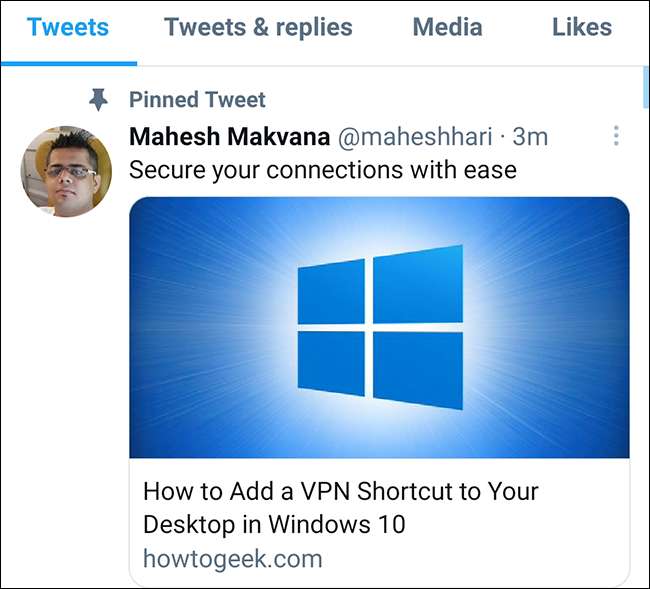This screenshot has height=589, width=650.
Task: Click the Mahesh Makvana display name
Action: pos(230,136)
